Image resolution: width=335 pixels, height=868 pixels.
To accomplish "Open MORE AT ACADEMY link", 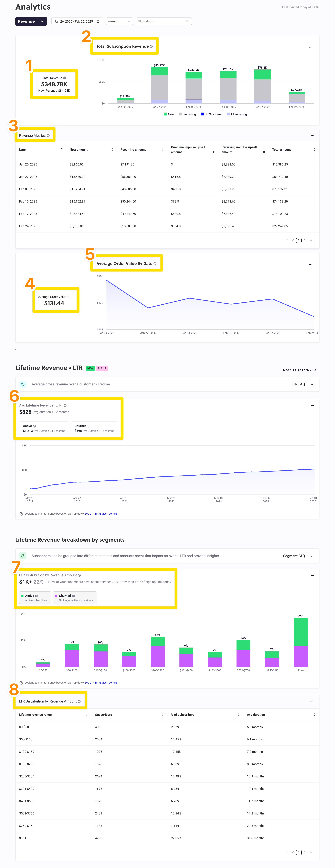I will coord(299,370).
